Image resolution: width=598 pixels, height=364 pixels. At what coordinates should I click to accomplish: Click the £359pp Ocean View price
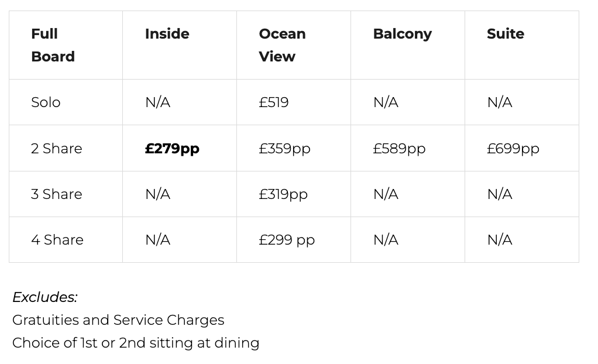coord(284,149)
